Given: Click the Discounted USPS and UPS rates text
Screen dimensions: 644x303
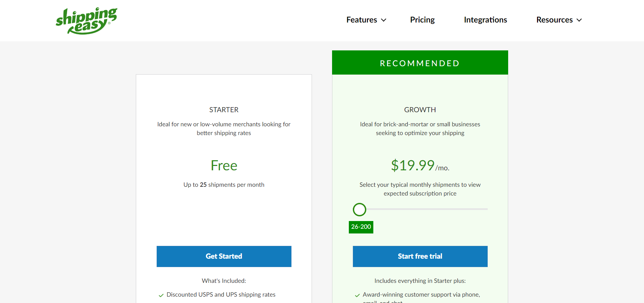Looking at the screenshot, I should point(221,295).
